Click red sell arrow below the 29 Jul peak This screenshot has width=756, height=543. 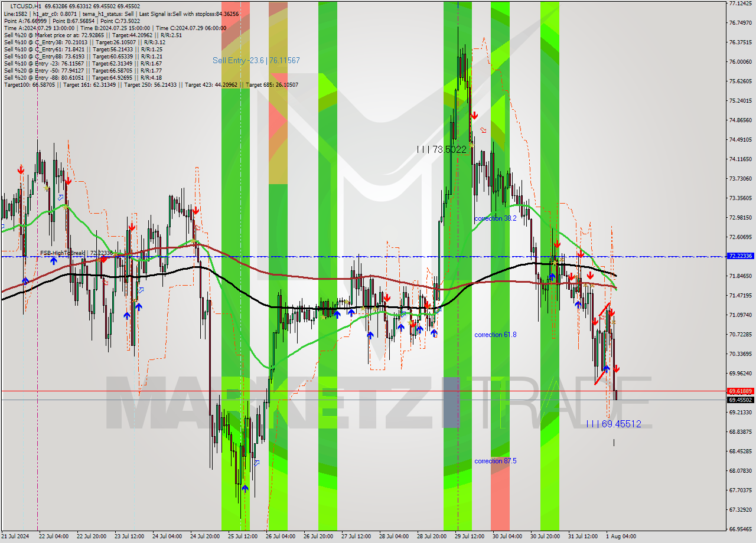474,116
